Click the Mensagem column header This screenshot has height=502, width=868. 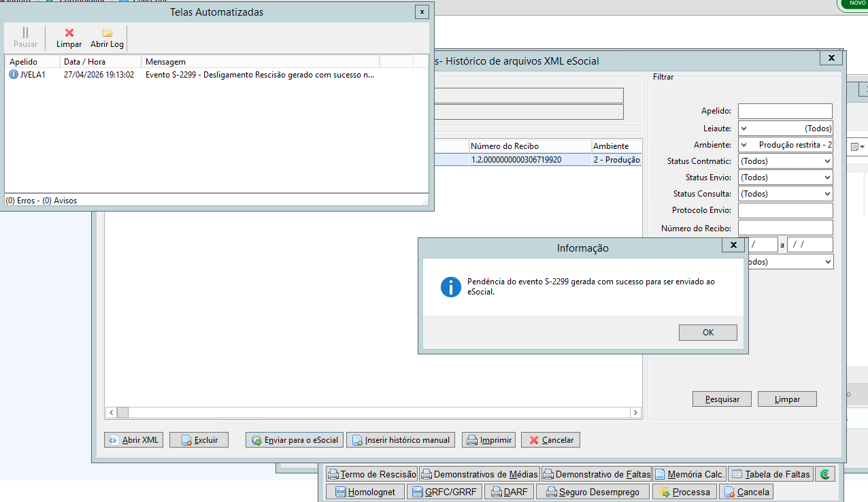click(x=261, y=62)
